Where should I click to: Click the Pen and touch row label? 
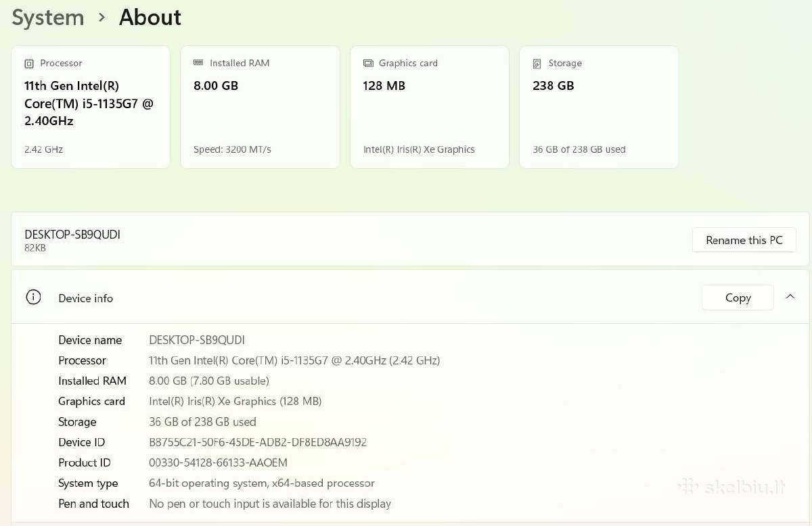(x=93, y=504)
